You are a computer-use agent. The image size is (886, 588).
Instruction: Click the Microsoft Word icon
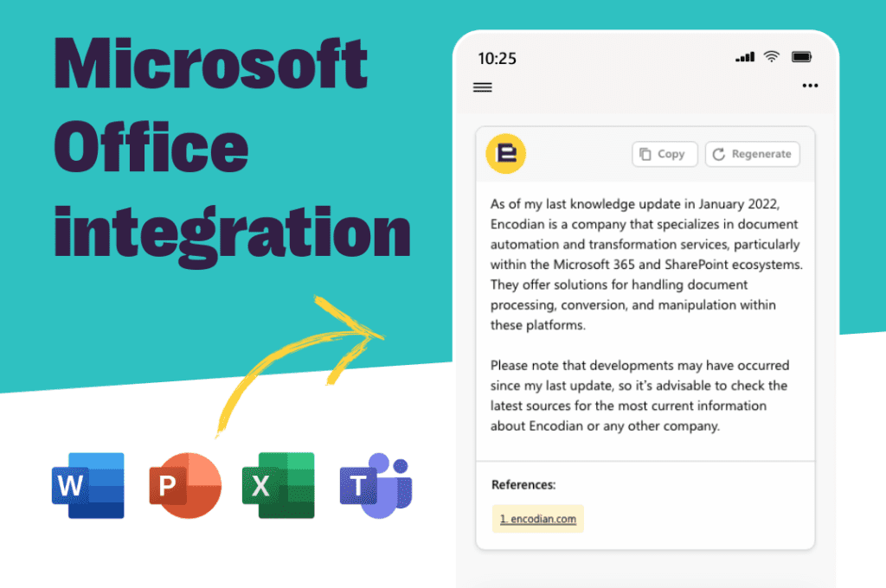pyautogui.click(x=88, y=485)
